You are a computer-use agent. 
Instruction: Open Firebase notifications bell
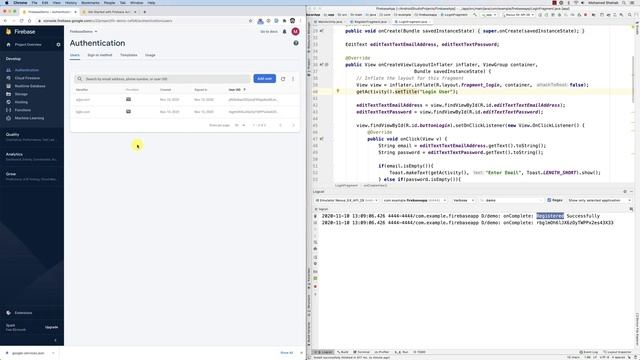(284, 31)
